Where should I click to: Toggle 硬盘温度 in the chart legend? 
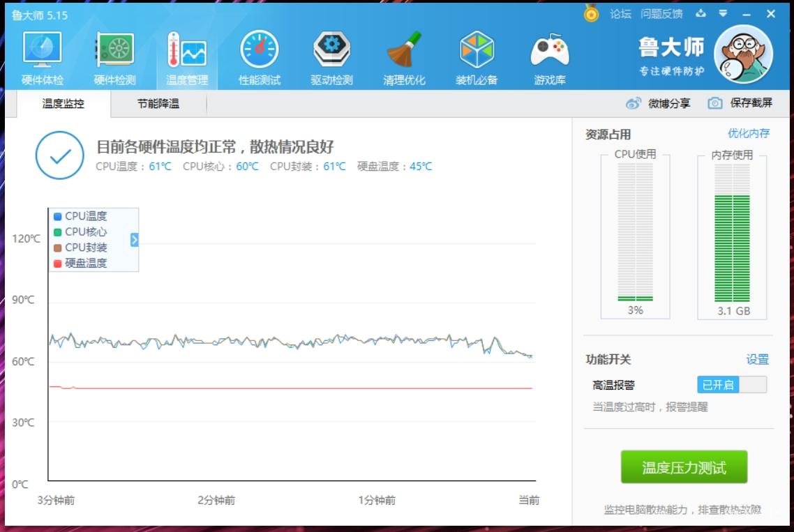coord(82,262)
